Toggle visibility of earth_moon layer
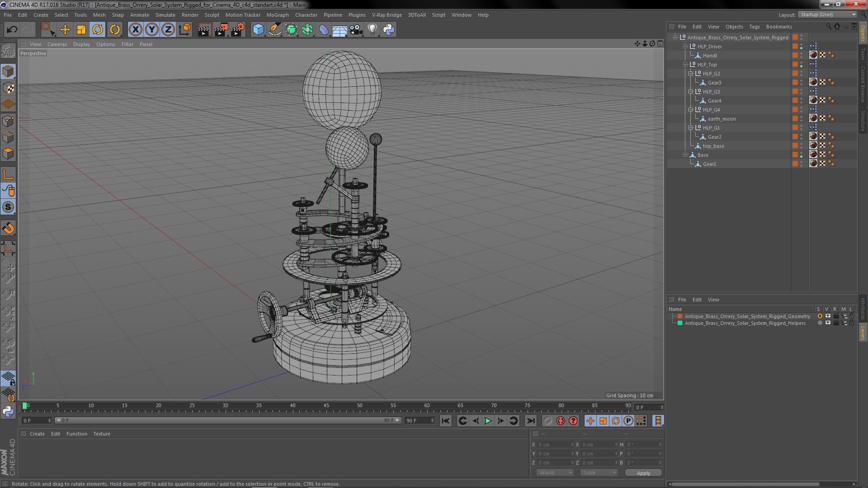868x488 pixels. tap(803, 118)
